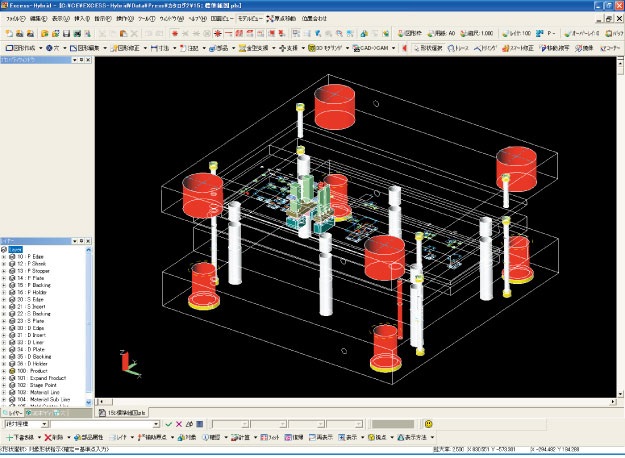Expand the 100 : Product layer node
625x458 pixels.
[x=4, y=369]
